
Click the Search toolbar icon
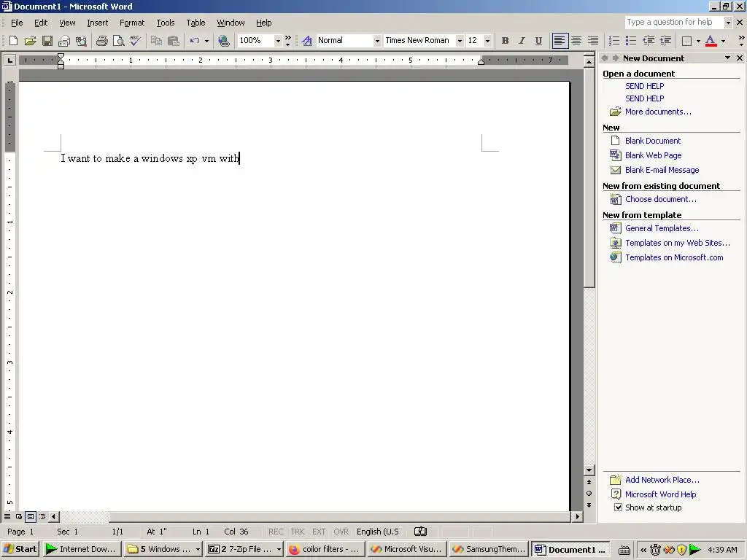[x=81, y=41]
